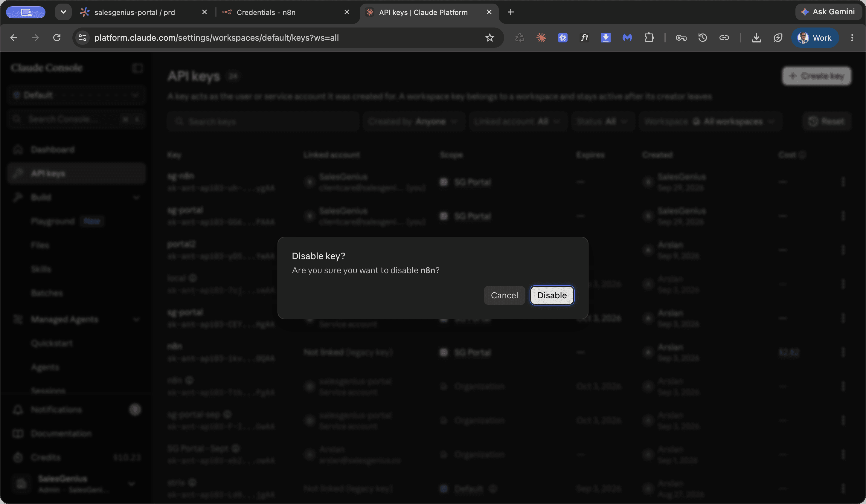Close the Credentials - n8n tab
The image size is (866, 504).
[x=347, y=12]
